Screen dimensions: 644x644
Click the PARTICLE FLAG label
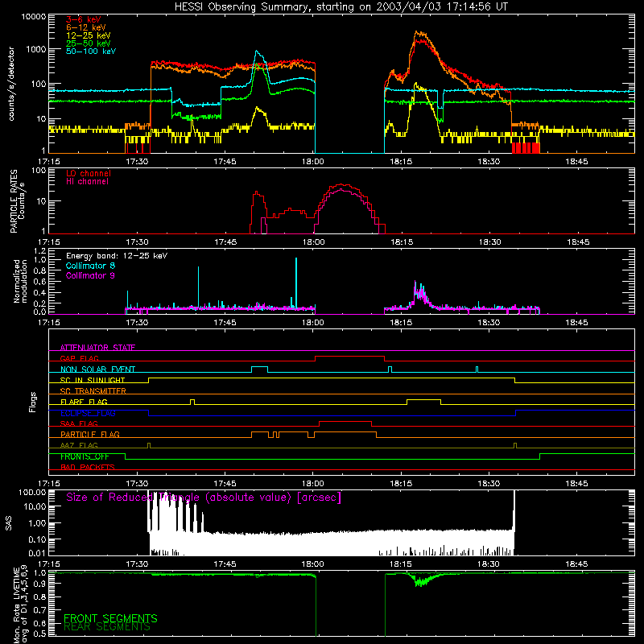(x=90, y=434)
